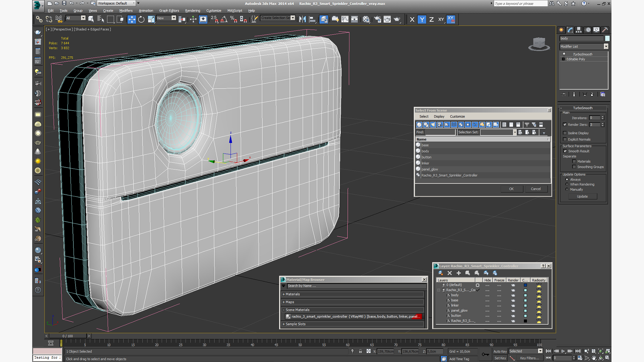Screen dimensions: 644x362
Task: Enable the Isoline Display checkbox
Action: tap(565, 133)
